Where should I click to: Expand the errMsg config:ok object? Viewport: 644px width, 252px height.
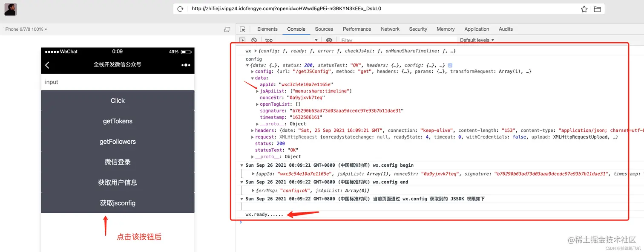253,191
